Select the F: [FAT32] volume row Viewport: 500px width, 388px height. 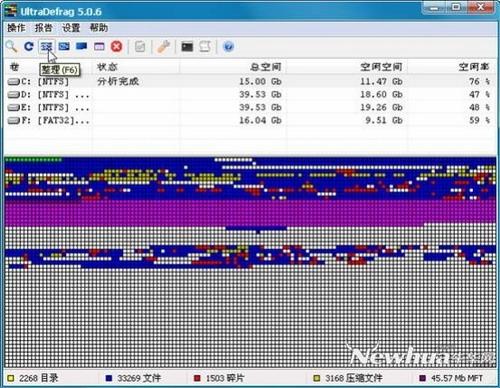pyautogui.click(x=250, y=121)
